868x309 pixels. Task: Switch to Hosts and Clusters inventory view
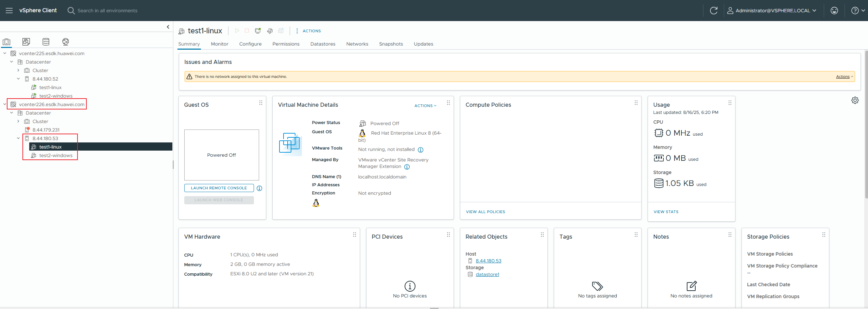click(x=6, y=42)
